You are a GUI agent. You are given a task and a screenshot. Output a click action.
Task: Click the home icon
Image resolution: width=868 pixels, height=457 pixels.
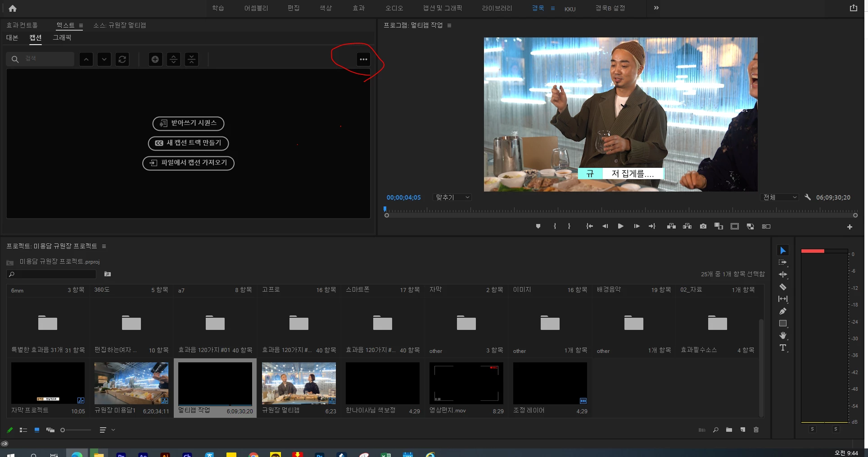coord(13,8)
